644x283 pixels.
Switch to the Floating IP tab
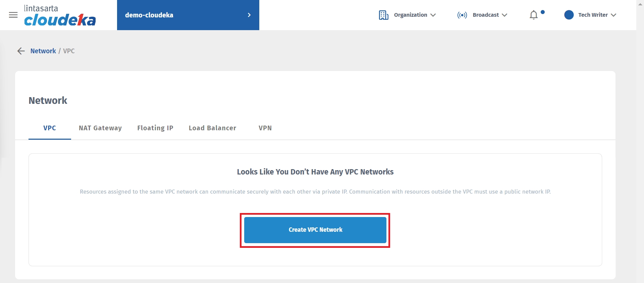[155, 128]
